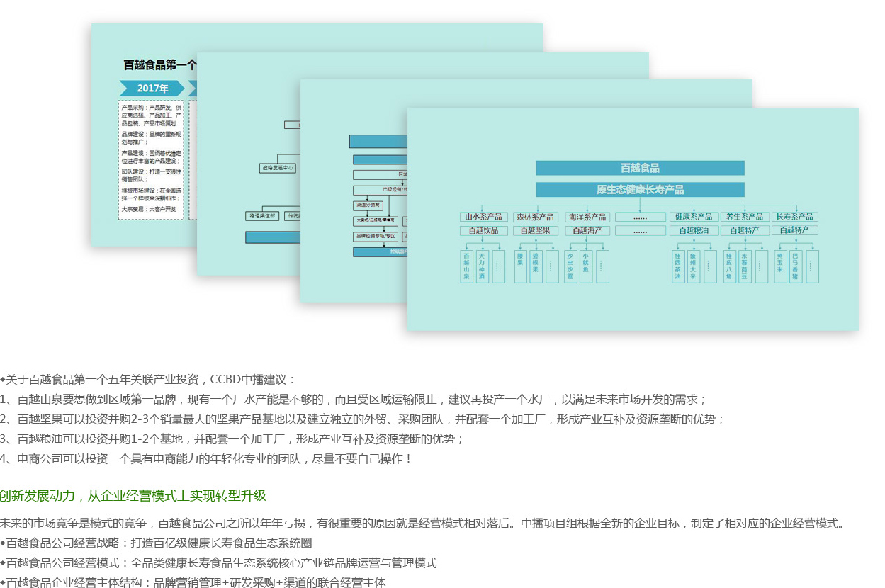This screenshot has width=885, height=588.
Task: Select the 百越坚果 box
Action: pyautogui.click(x=535, y=230)
